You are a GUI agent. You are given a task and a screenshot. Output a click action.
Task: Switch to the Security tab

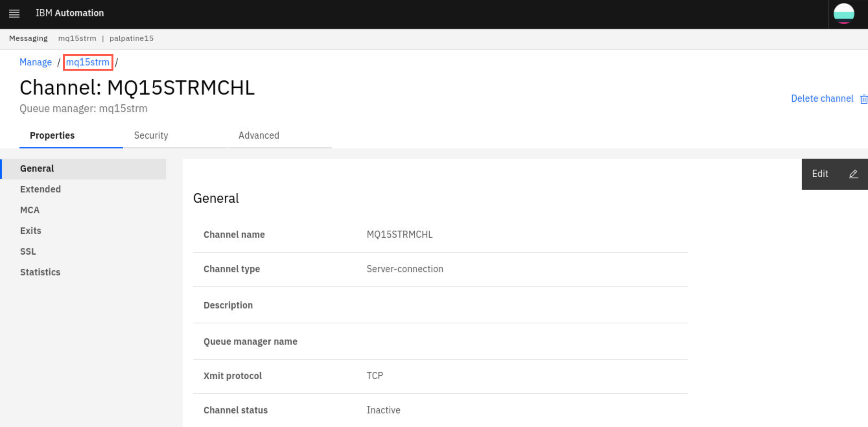151,135
